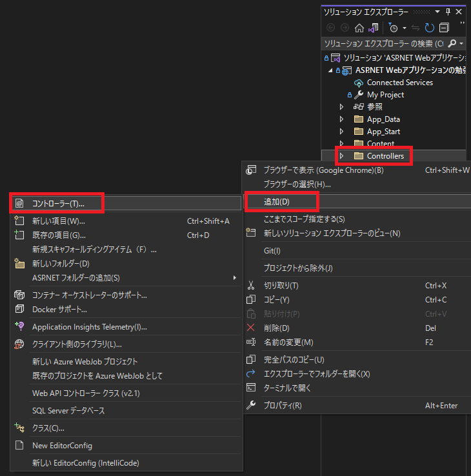Choose 新規スキャフォールディングアイテム (F) ...
This screenshot has height=476, width=471.
pos(126,250)
